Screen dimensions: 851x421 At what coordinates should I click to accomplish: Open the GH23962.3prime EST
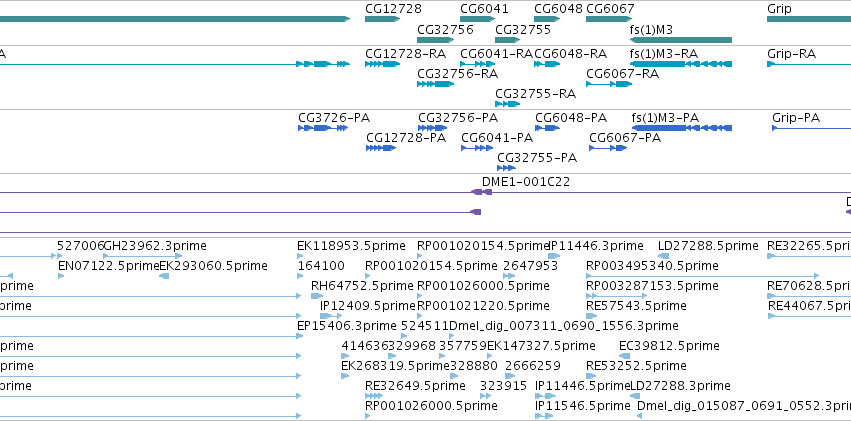[143, 256]
